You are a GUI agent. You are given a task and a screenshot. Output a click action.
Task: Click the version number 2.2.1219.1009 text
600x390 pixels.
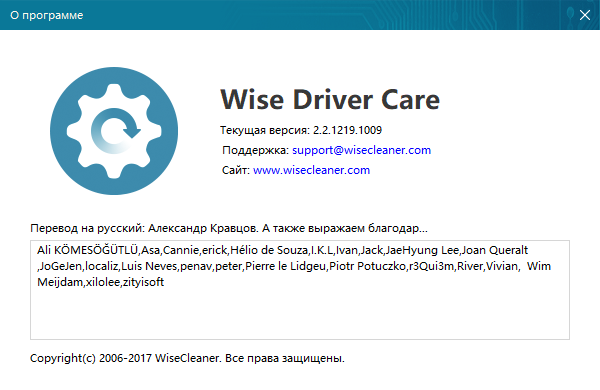tap(347, 130)
